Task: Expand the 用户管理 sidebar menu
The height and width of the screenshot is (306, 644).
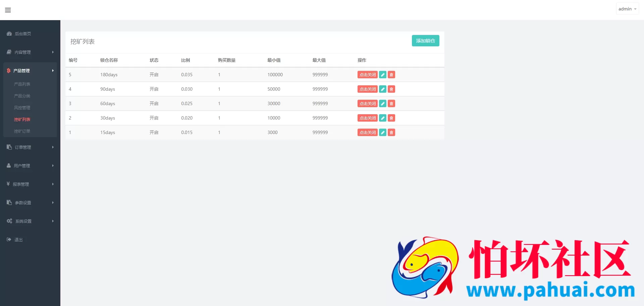Action: [x=30, y=166]
